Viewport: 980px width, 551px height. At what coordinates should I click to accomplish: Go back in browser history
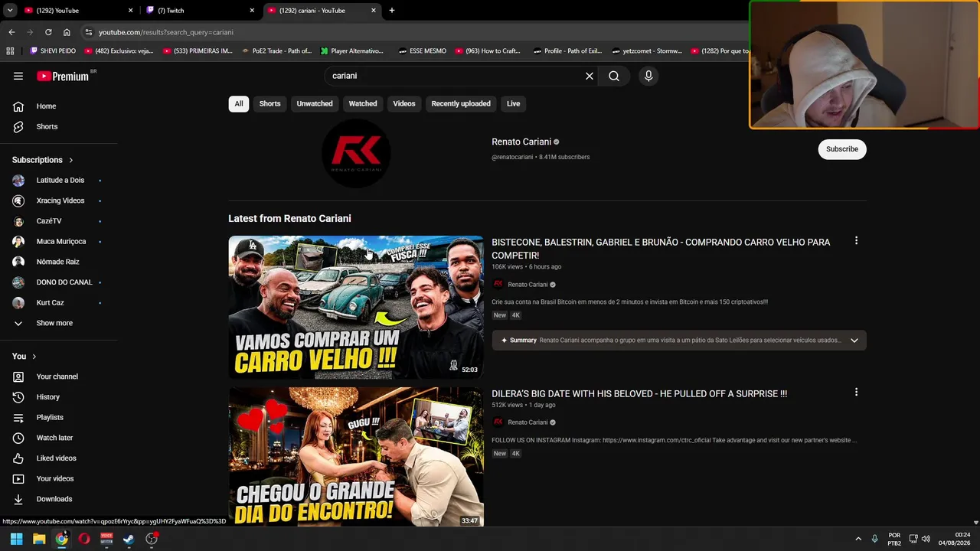coord(11,32)
